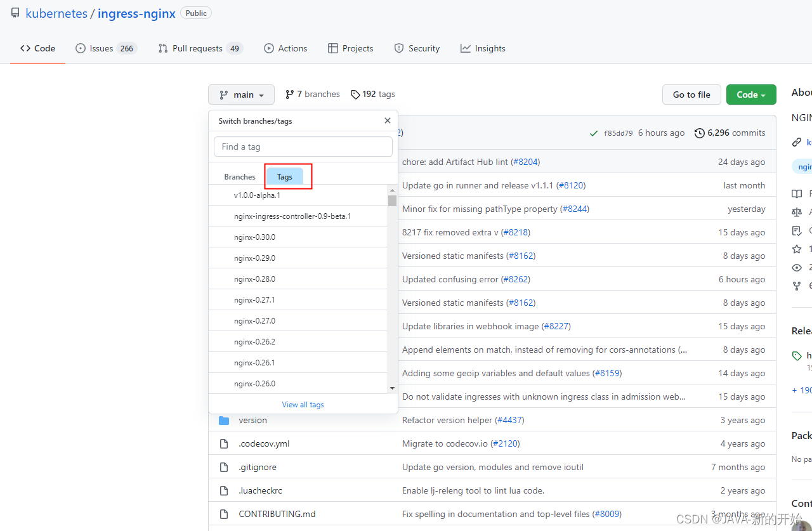Select tag v1.0.0-alpha.1
This screenshot has height=531, width=812.
[298, 195]
